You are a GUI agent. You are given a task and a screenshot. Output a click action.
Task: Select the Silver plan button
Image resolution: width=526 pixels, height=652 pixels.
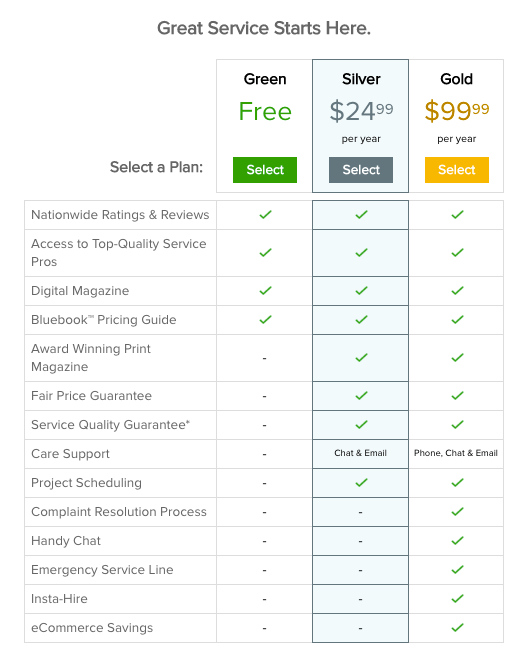tap(361, 170)
